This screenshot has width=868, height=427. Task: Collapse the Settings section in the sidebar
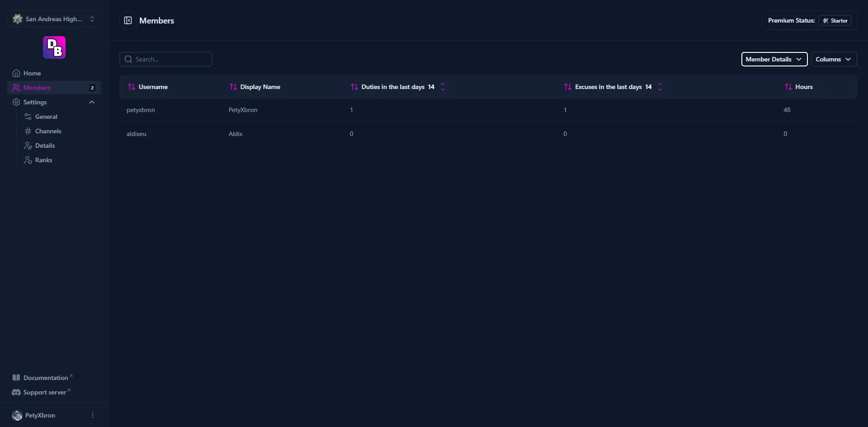[92, 102]
